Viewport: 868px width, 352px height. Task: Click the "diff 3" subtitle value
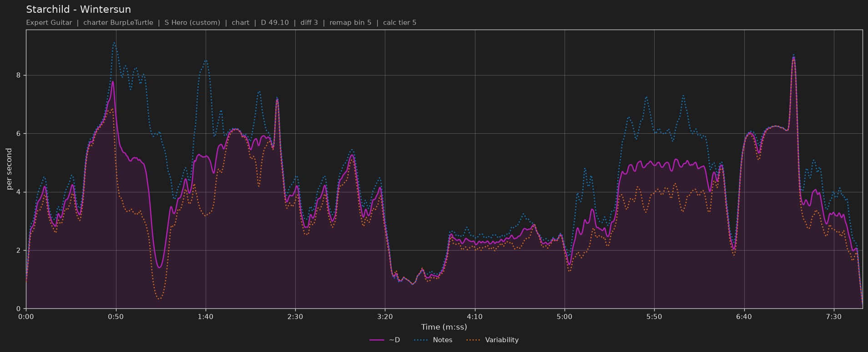tap(309, 23)
